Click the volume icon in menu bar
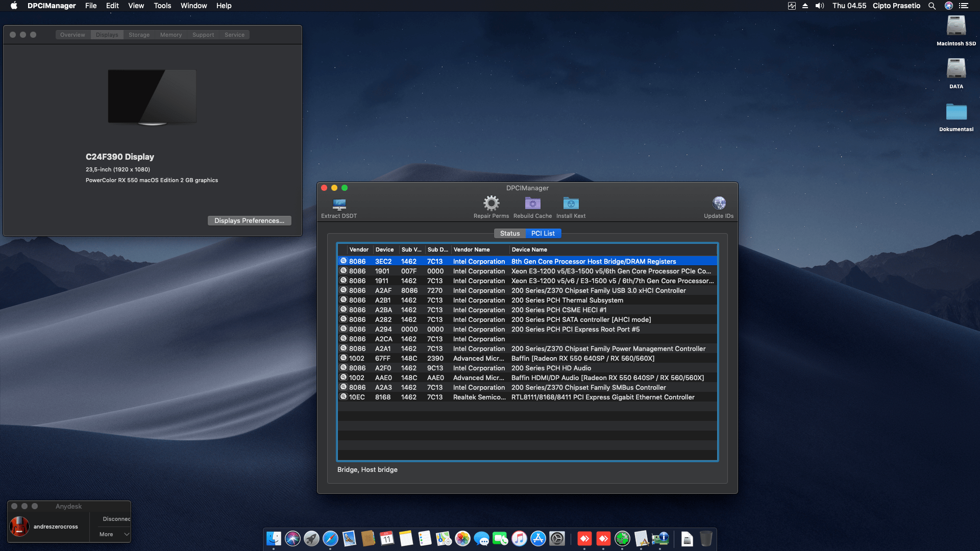The width and height of the screenshot is (980, 551). [x=819, y=6]
